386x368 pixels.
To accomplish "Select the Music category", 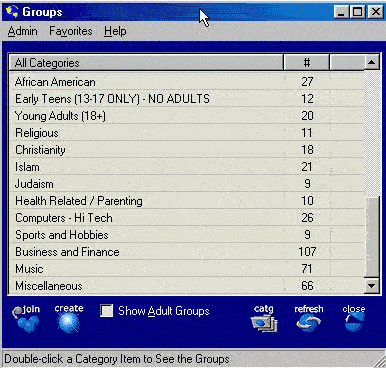I will (x=187, y=269).
